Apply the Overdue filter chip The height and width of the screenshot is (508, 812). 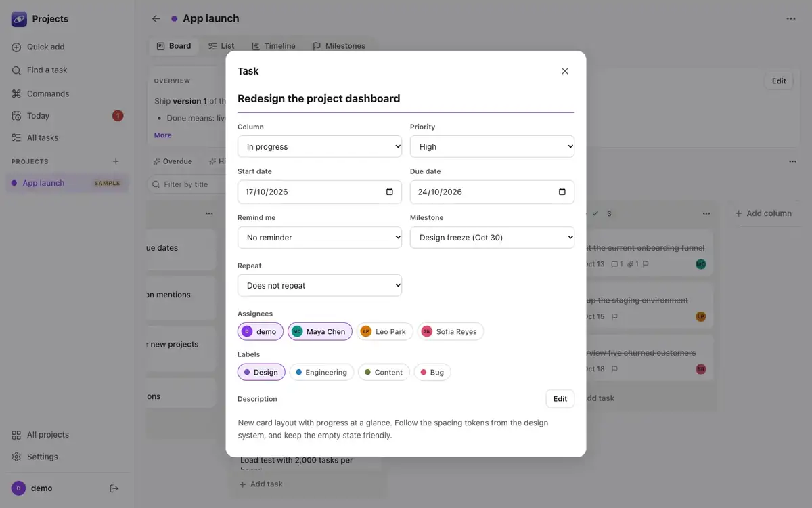173,161
